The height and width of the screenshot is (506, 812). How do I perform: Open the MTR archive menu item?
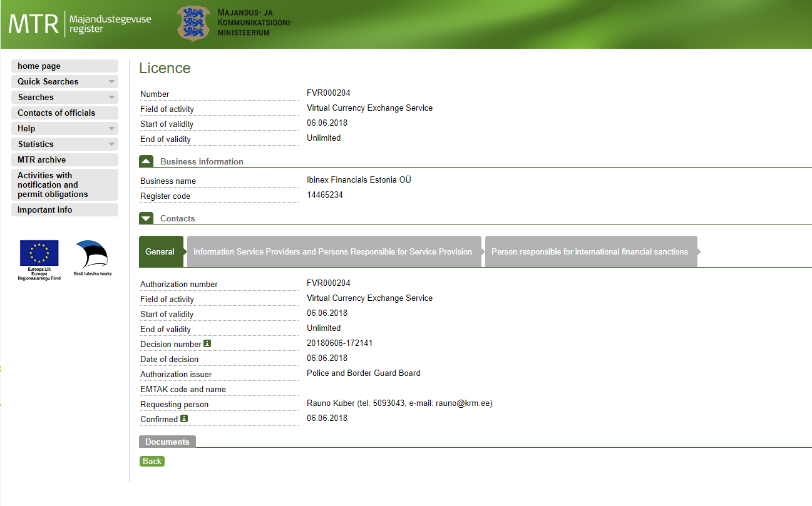pos(64,160)
